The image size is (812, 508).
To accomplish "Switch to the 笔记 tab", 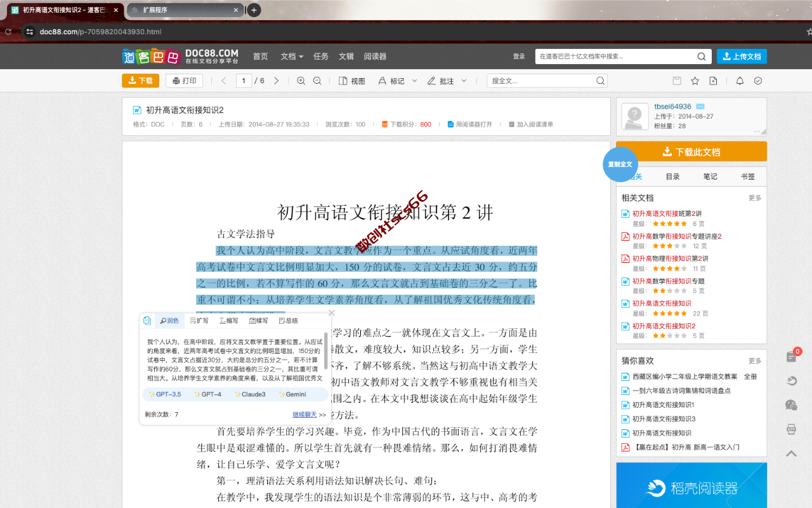I will [x=710, y=177].
